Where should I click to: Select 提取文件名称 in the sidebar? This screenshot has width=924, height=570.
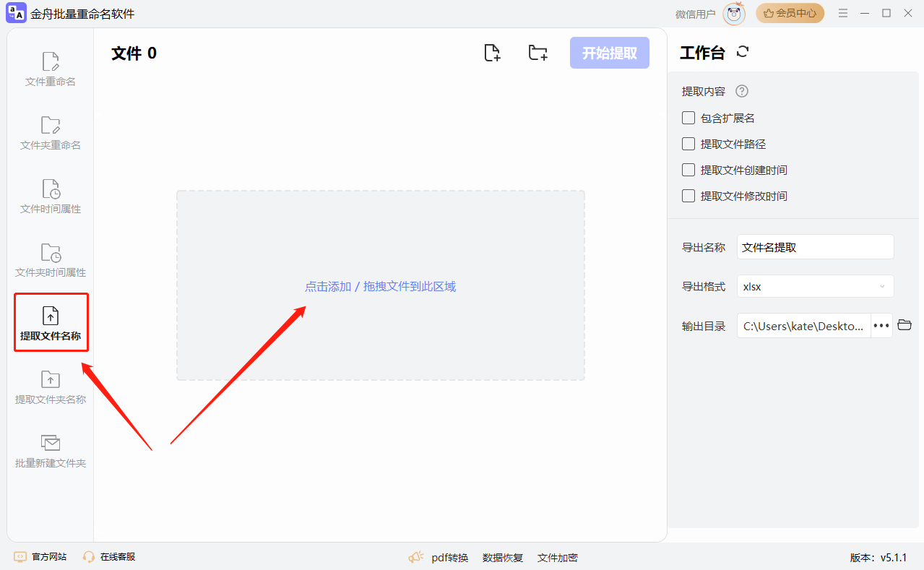pos(51,323)
